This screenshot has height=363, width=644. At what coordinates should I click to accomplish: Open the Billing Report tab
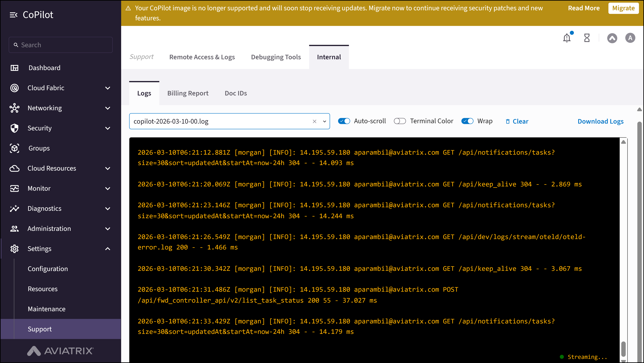pyautogui.click(x=188, y=93)
